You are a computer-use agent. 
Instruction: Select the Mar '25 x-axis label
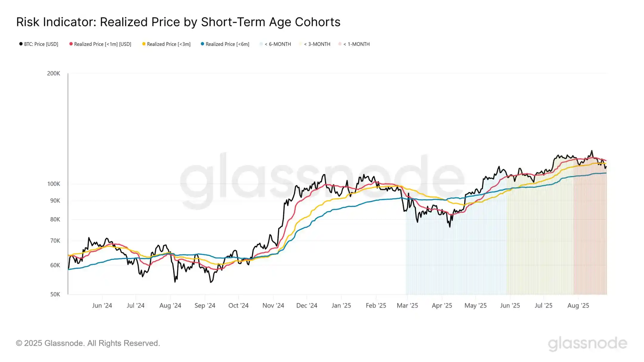407,305
